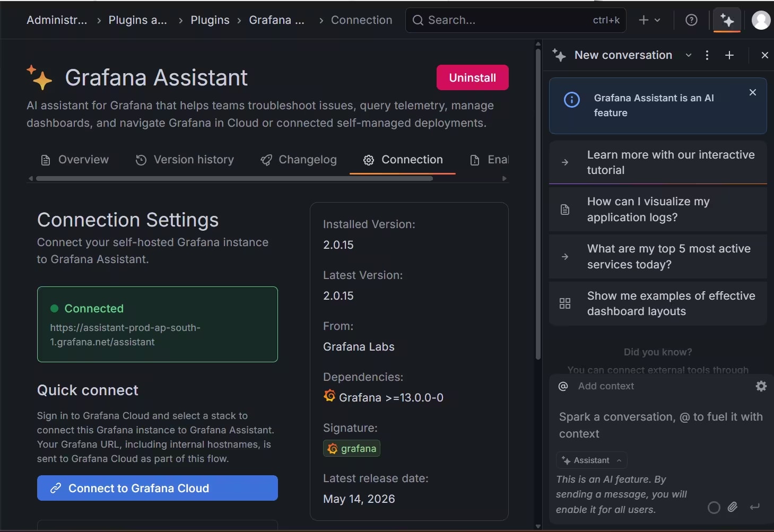Close the Grafana Assistant side panel
This screenshot has width=774, height=532.
(x=764, y=55)
